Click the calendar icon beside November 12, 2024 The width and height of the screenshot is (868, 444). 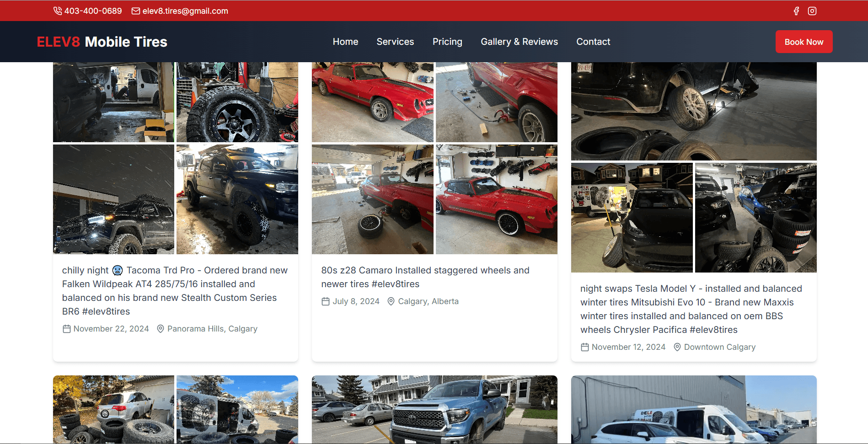[585, 347]
